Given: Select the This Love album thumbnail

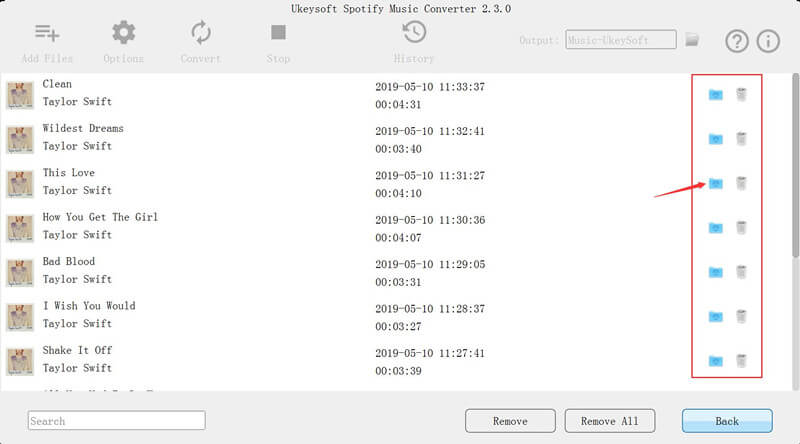Looking at the screenshot, I should [x=20, y=184].
